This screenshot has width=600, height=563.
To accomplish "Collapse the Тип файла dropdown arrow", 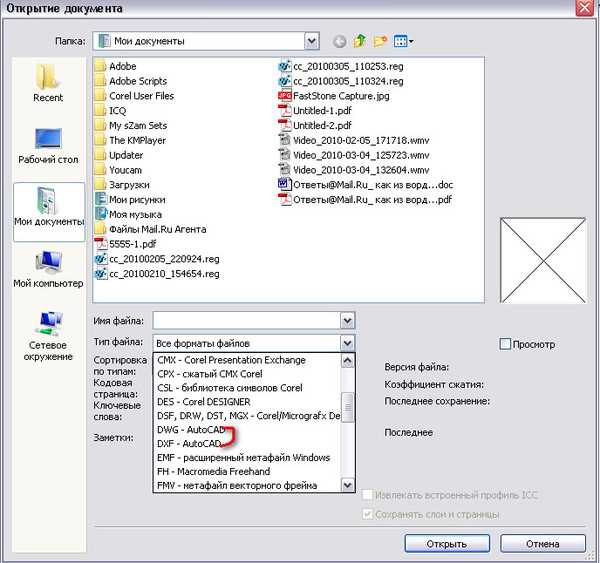I will click(347, 343).
